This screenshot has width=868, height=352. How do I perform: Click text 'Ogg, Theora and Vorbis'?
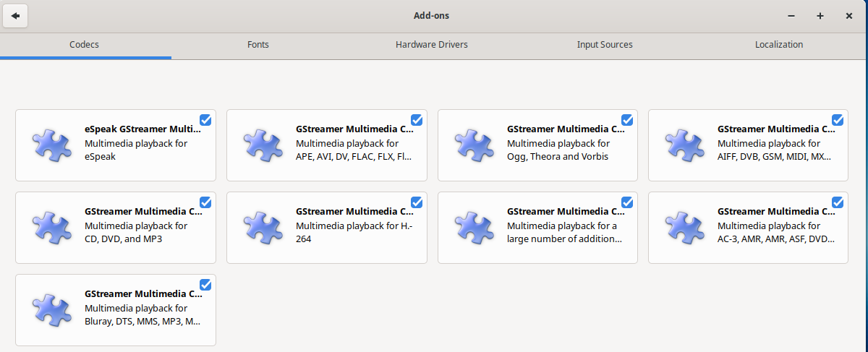558,156
